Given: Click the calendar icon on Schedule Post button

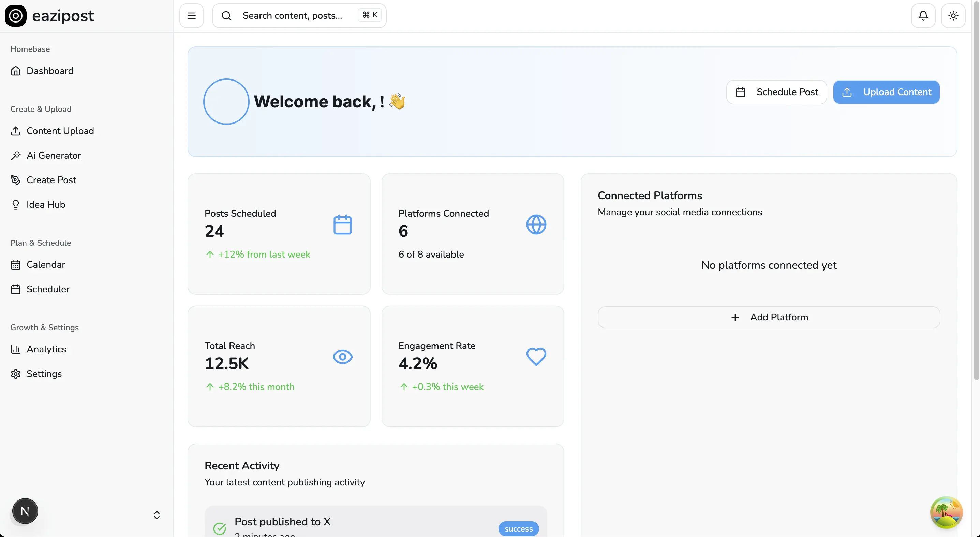Looking at the screenshot, I should (x=740, y=92).
